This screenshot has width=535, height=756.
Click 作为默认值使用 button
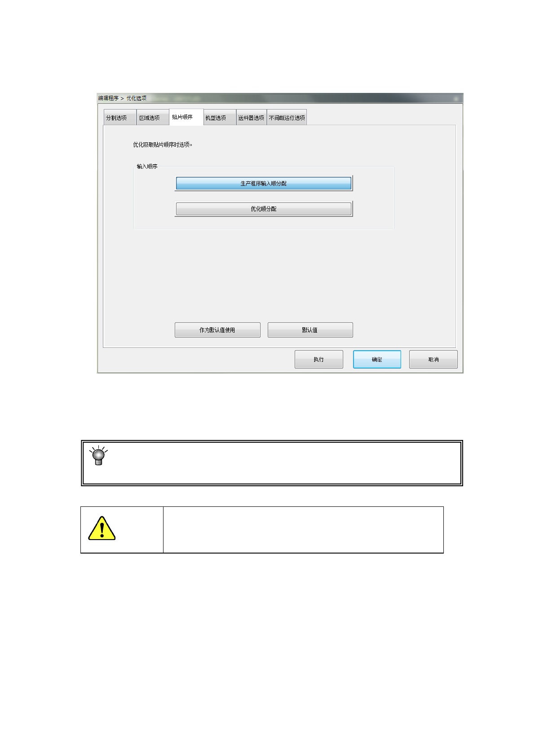[217, 330]
